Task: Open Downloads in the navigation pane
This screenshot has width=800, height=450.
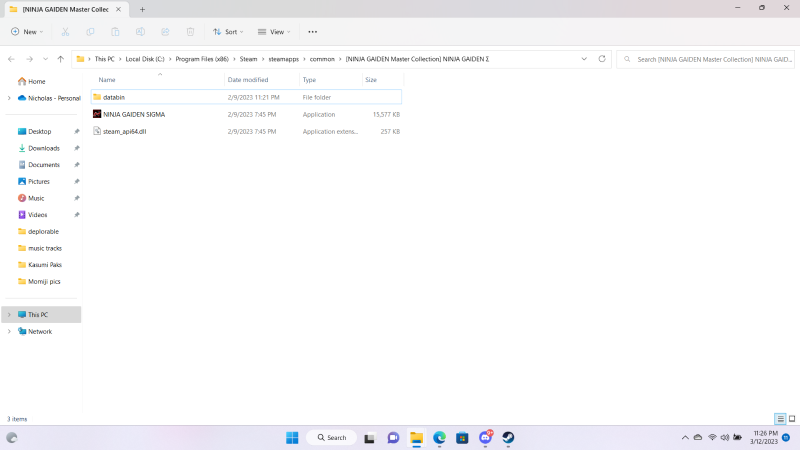Action: coord(42,148)
